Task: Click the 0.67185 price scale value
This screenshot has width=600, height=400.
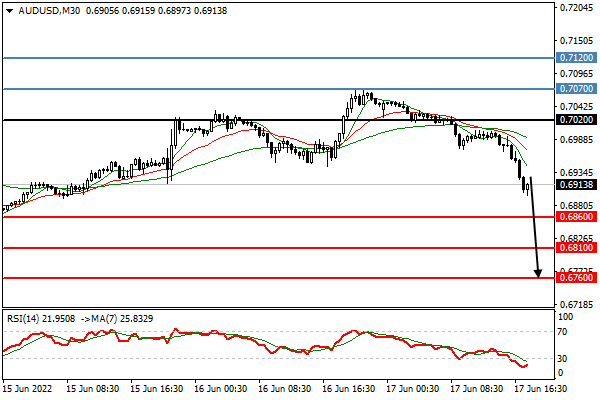Action: point(576,305)
